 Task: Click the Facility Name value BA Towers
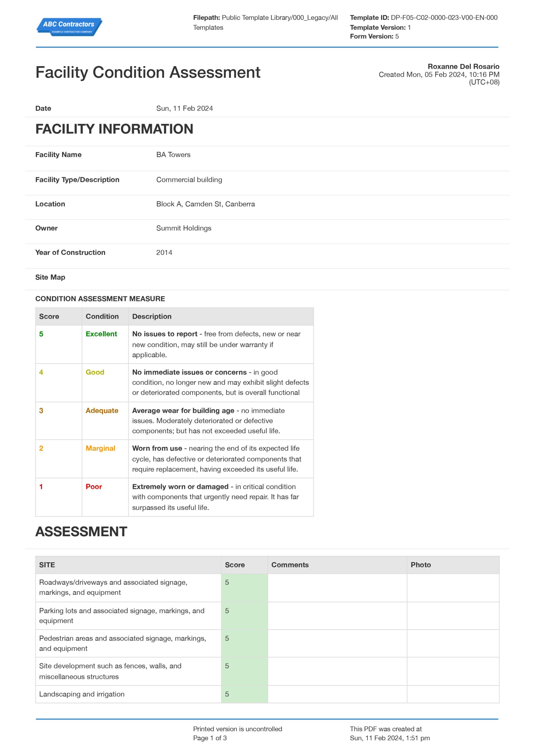coord(173,155)
